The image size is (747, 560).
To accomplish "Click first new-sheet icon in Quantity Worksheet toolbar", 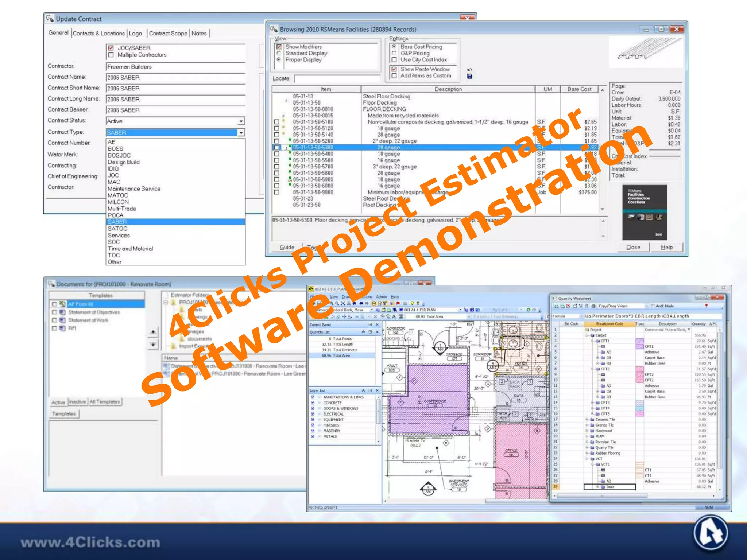I will pyautogui.click(x=557, y=306).
